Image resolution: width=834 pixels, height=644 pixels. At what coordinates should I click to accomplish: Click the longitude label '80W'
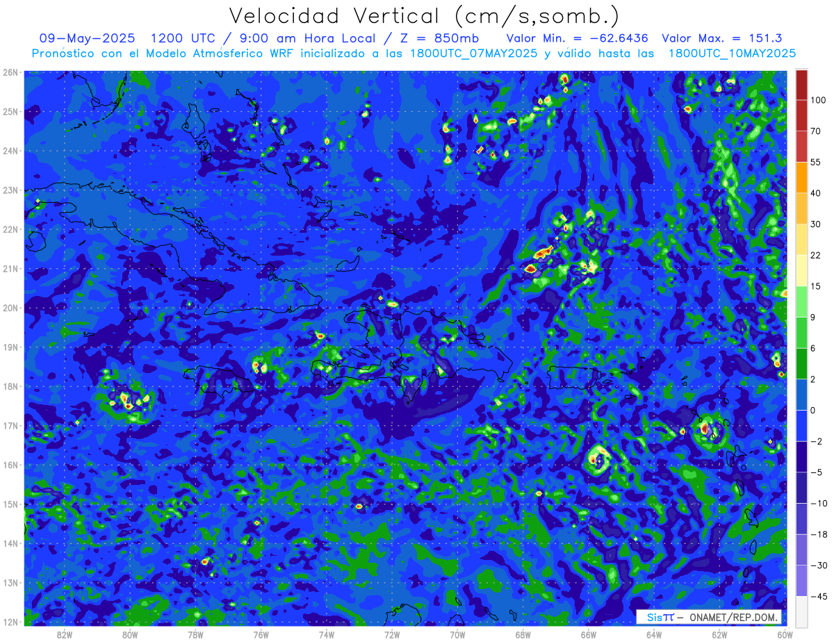point(130,634)
